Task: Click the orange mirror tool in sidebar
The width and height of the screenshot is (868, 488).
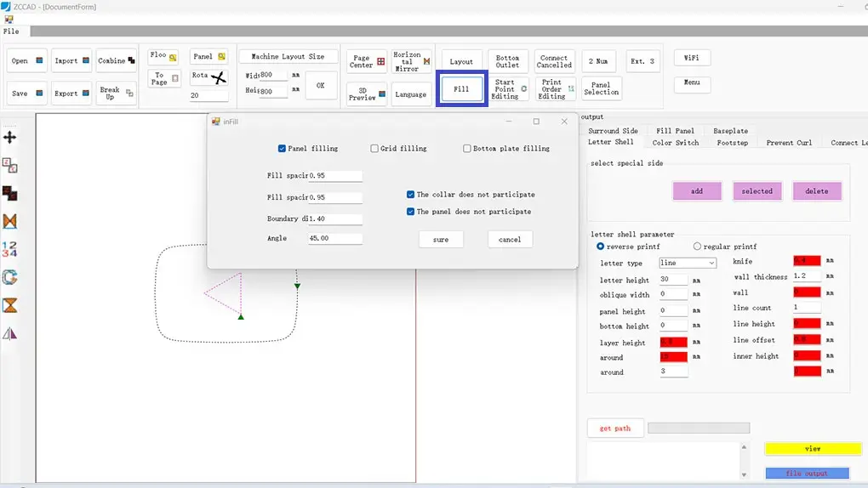Action: pos(10,221)
